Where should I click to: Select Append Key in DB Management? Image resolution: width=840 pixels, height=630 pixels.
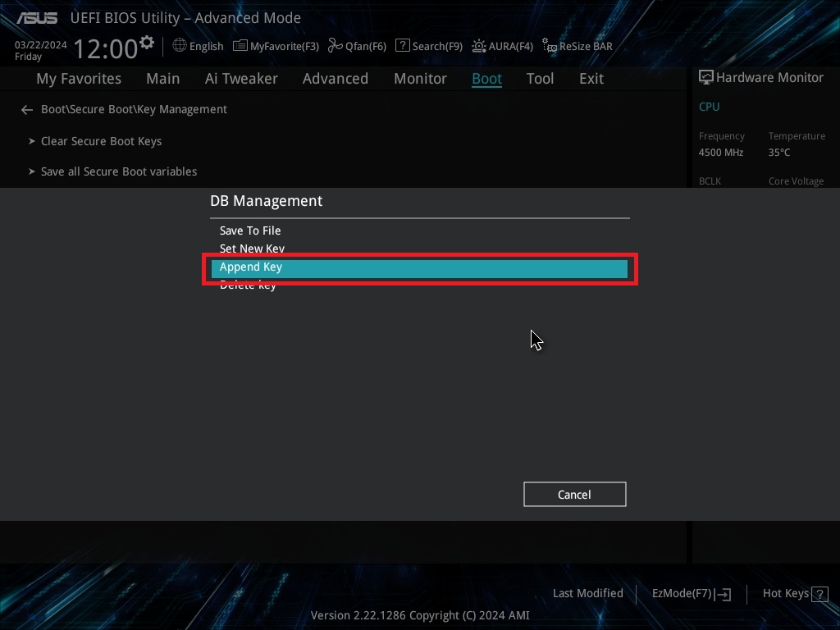(251, 267)
